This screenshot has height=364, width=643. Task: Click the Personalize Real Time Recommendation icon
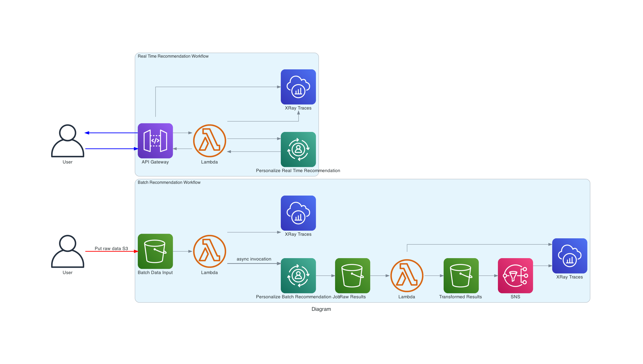(298, 149)
